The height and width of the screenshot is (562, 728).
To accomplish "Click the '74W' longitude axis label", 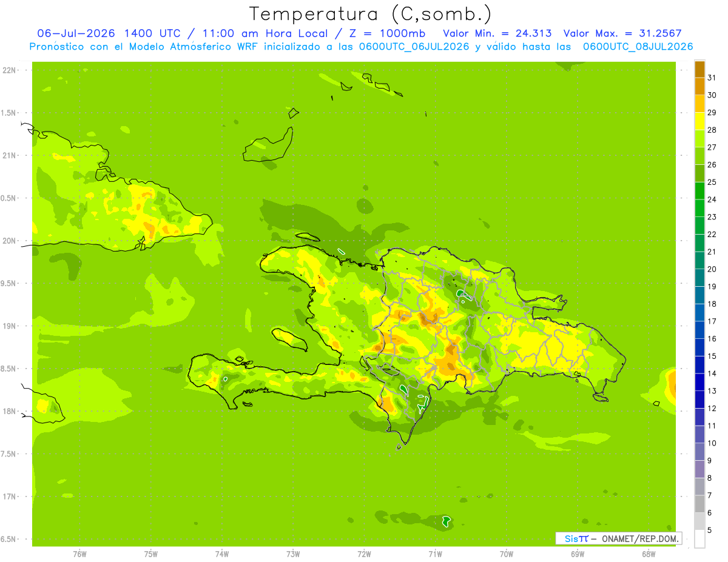I will tap(222, 554).
